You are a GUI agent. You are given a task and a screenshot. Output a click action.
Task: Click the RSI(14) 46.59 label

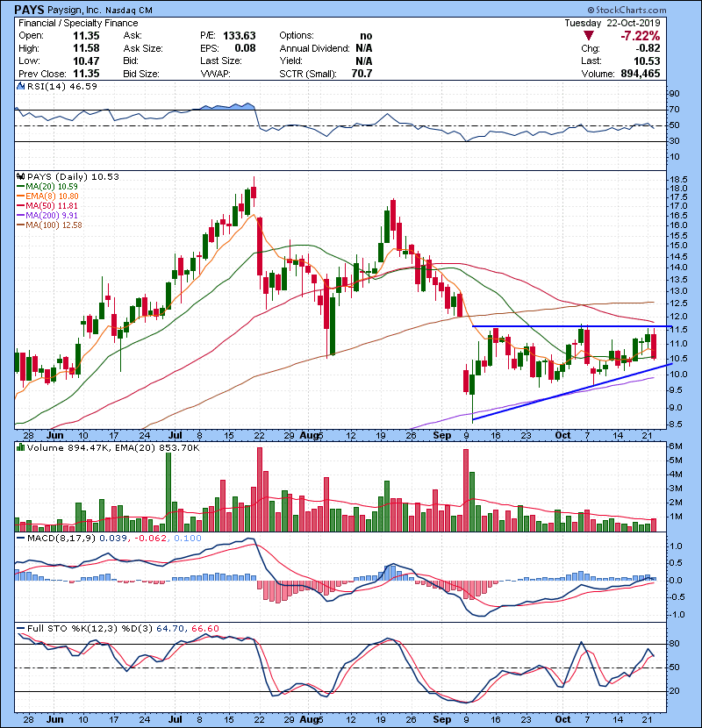pyautogui.click(x=62, y=86)
